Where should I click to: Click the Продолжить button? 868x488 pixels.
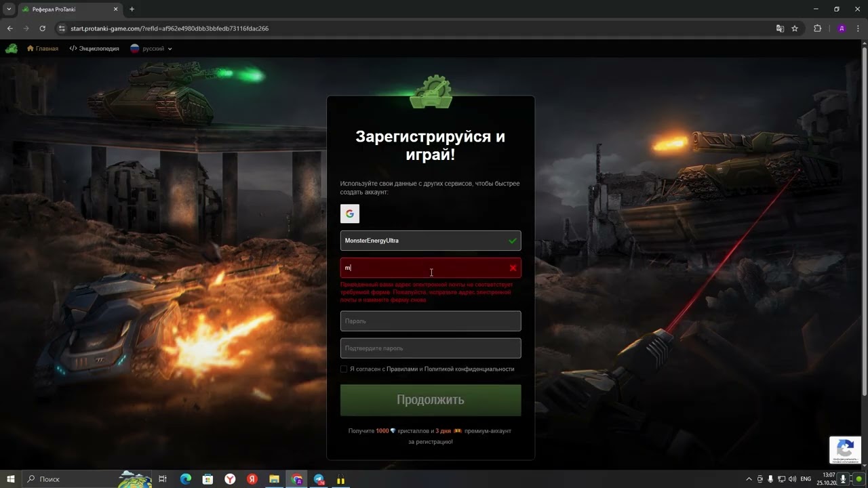click(x=431, y=400)
